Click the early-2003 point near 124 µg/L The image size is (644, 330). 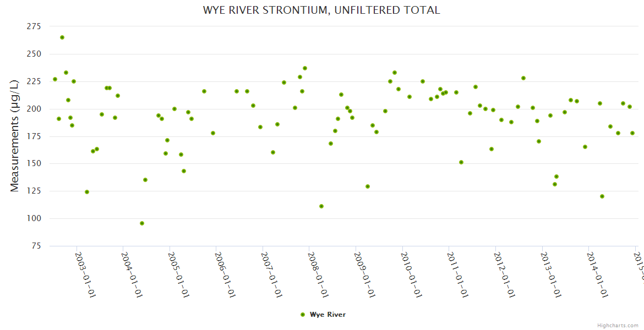[87, 192]
